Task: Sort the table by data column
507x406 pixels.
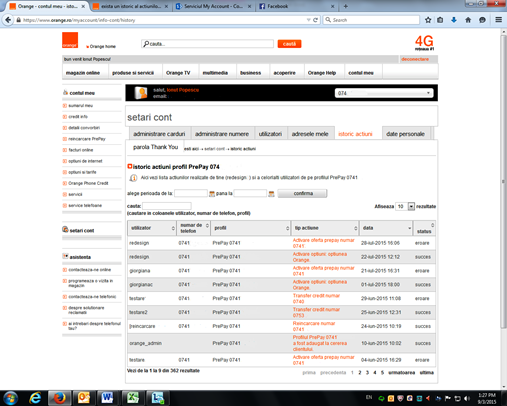Action: [386, 228]
